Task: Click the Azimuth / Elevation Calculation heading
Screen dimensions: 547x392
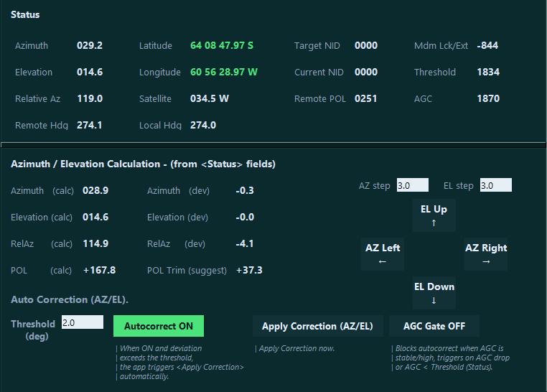Action: [143, 164]
